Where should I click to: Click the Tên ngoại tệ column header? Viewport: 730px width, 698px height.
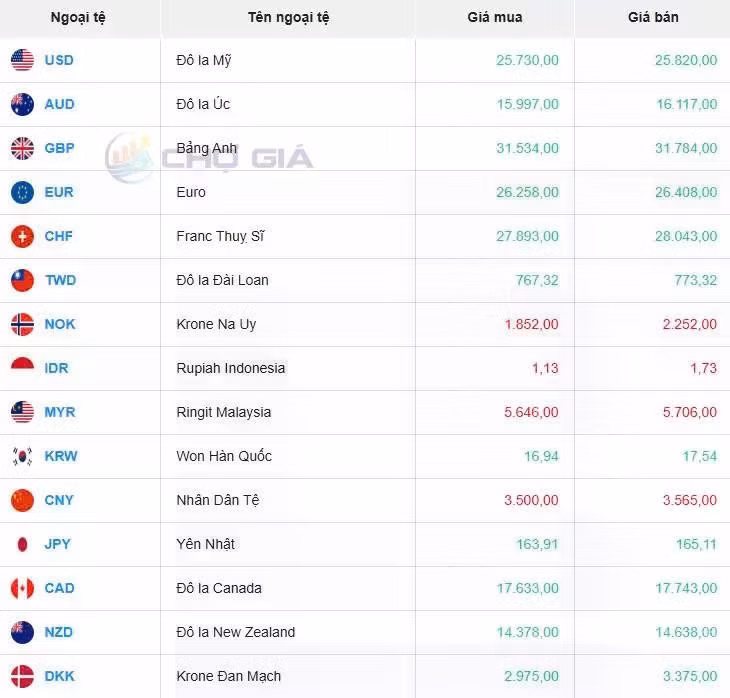(288, 17)
